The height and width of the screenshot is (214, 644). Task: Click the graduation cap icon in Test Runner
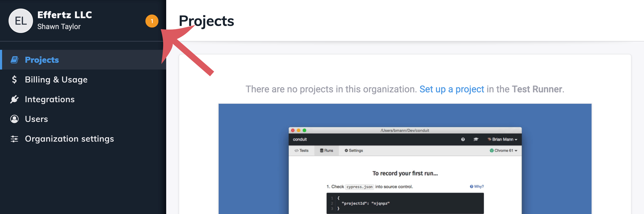click(x=476, y=139)
